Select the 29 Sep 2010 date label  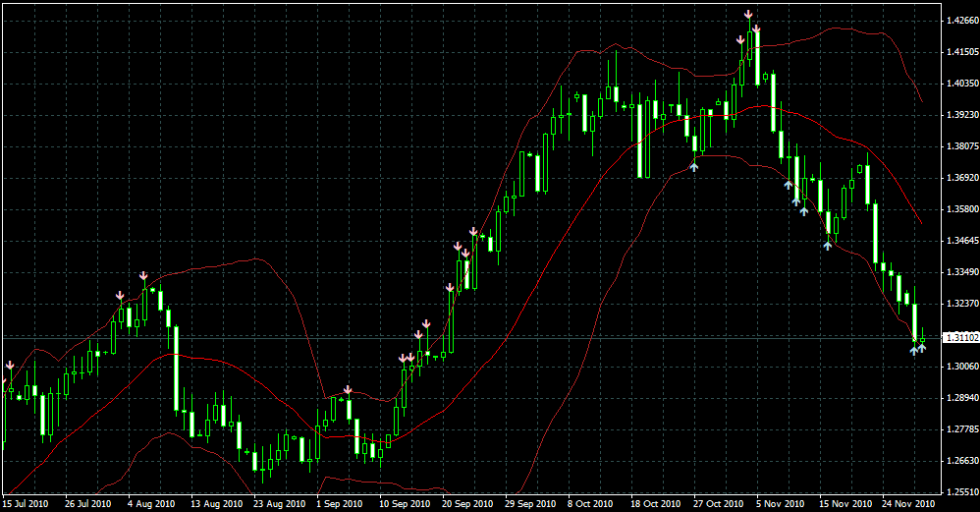pos(526,503)
